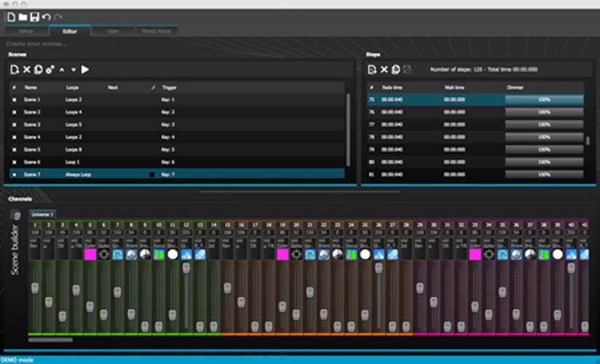The width and height of the screenshot is (600, 364).
Task: Select step 77 wait time cell
Action: [454, 124]
